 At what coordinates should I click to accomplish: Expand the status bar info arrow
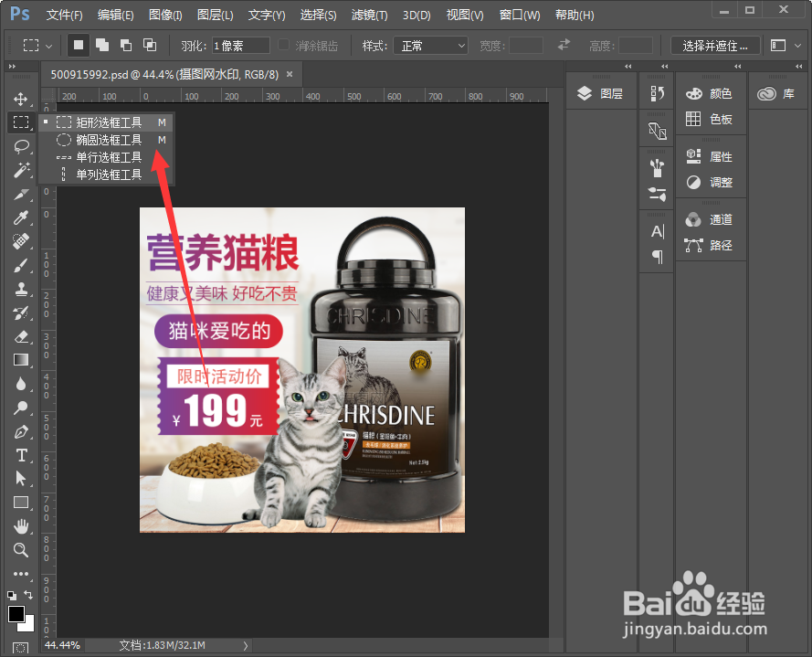pyautogui.click(x=246, y=646)
